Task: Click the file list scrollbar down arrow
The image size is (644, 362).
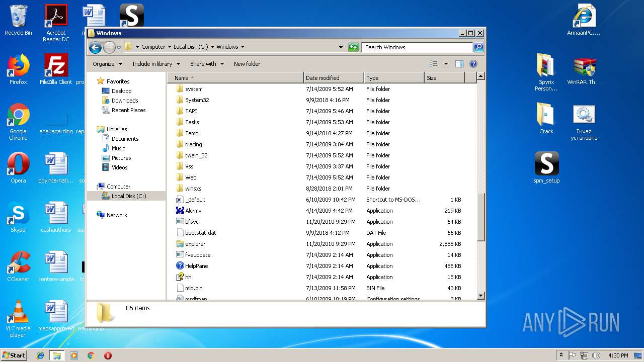Action: pyautogui.click(x=480, y=296)
